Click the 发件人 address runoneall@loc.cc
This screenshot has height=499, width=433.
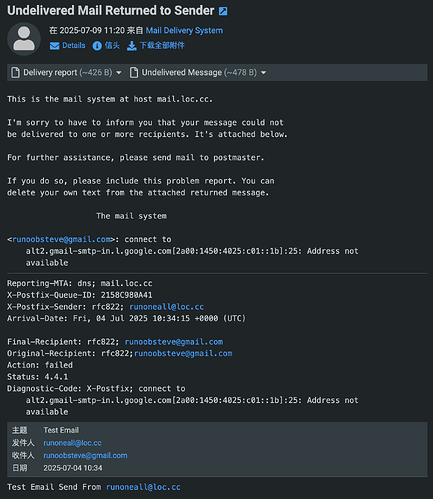click(72, 443)
